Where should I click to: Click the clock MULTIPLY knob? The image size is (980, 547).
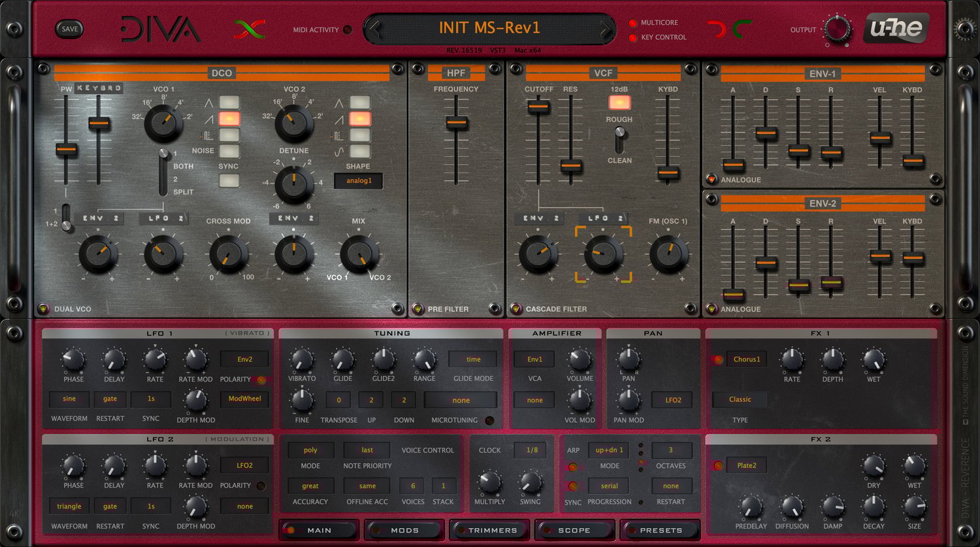(489, 483)
